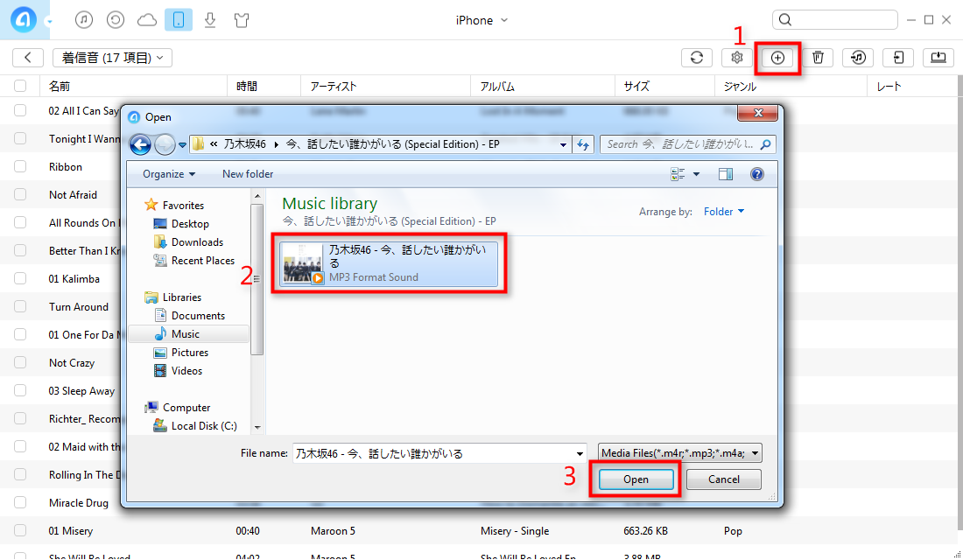Open the Arrange by Folder dropdown
The image size is (963, 560).
pos(723,211)
